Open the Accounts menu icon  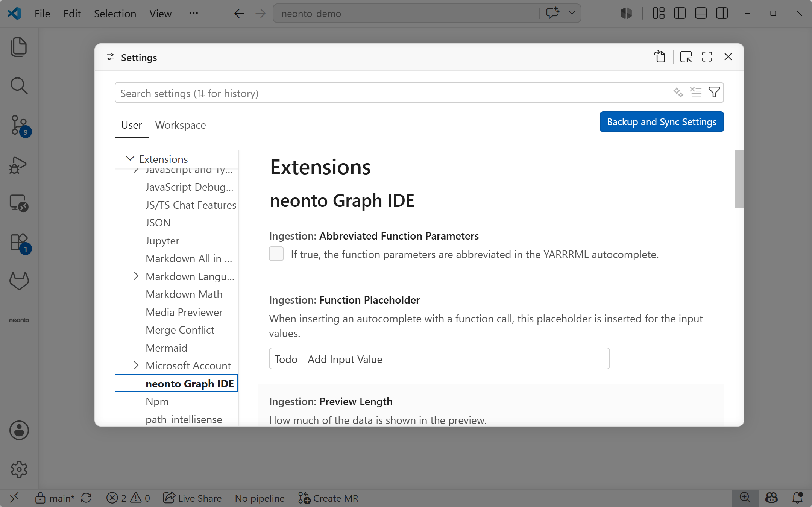[x=19, y=430]
